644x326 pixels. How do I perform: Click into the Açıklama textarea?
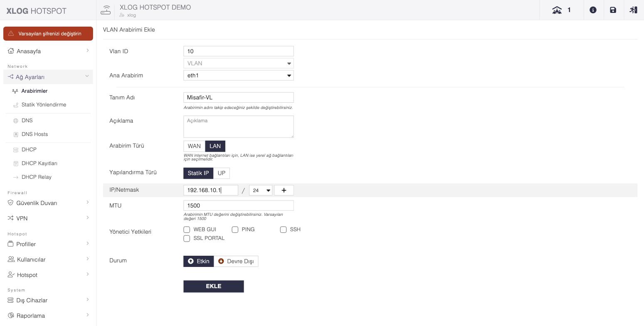(x=239, y=126)
